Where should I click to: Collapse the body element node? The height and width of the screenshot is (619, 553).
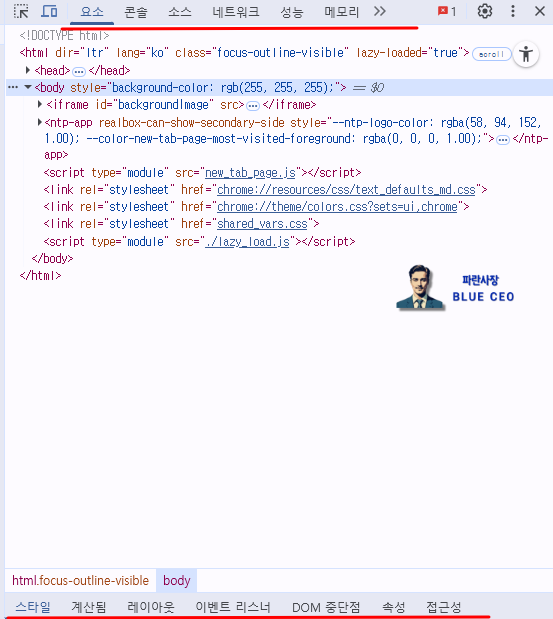28,87
